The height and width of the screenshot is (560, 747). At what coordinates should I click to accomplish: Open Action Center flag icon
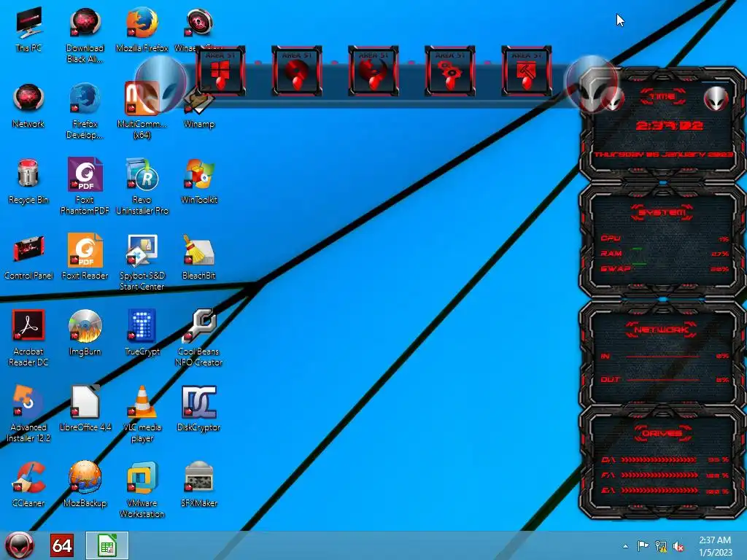643,546
